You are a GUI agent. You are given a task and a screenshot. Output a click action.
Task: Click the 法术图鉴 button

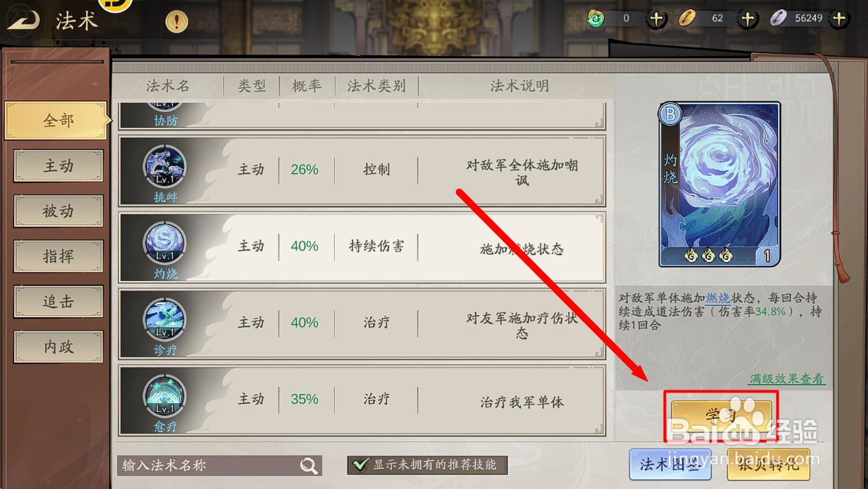coord(670,465)
